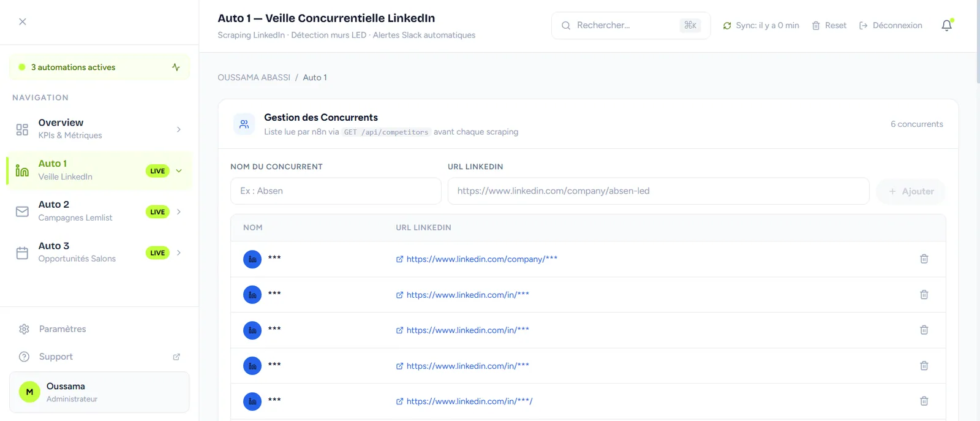980x421 pixels.
Task: Open Support in the sidebar
Action: (99, 357)
